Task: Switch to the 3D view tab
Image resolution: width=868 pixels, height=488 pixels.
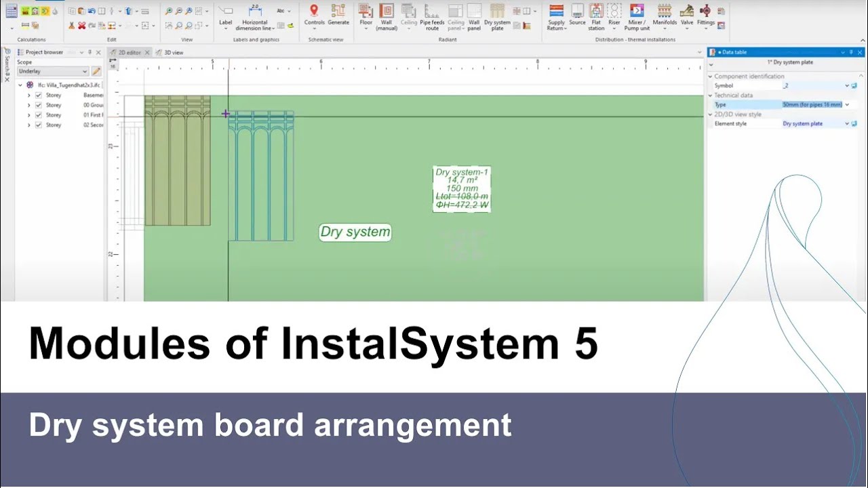Action: point(170,52)
